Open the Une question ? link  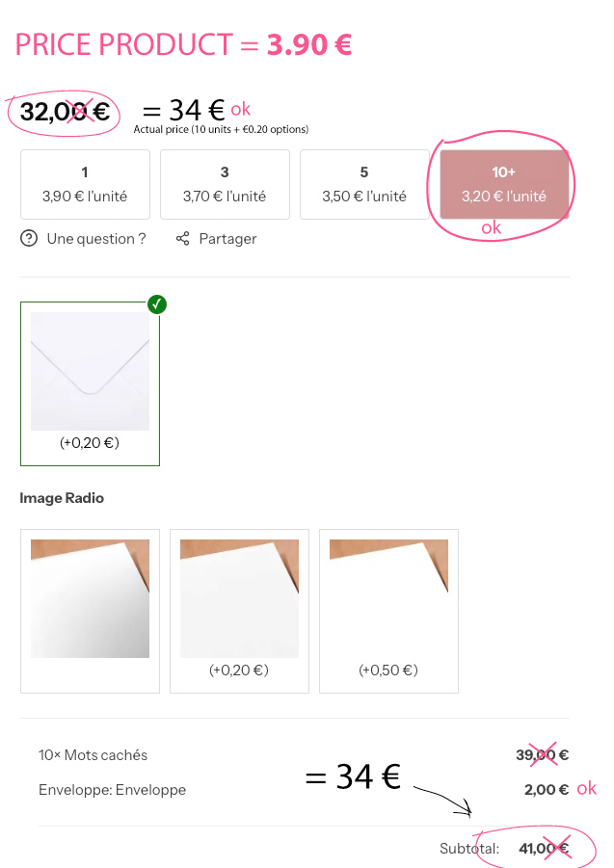point(96,239)
